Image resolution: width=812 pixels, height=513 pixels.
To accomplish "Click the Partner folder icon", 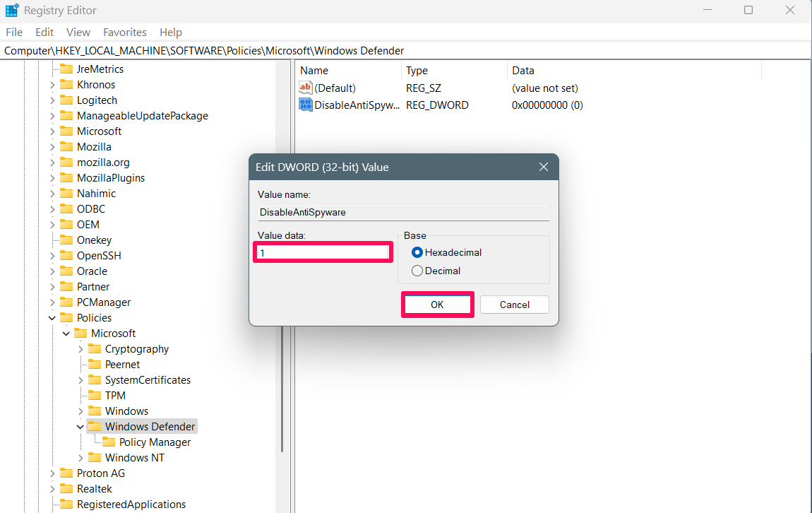I will [66, 287].
